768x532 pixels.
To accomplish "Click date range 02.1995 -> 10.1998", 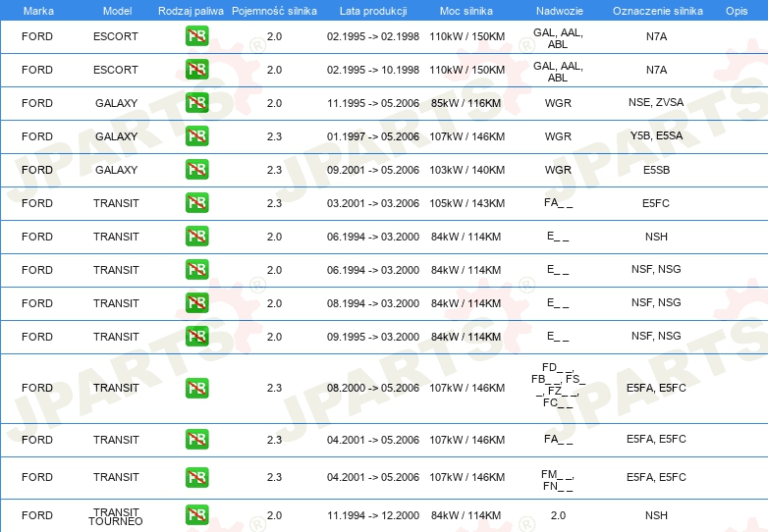I will click(373, 70).
